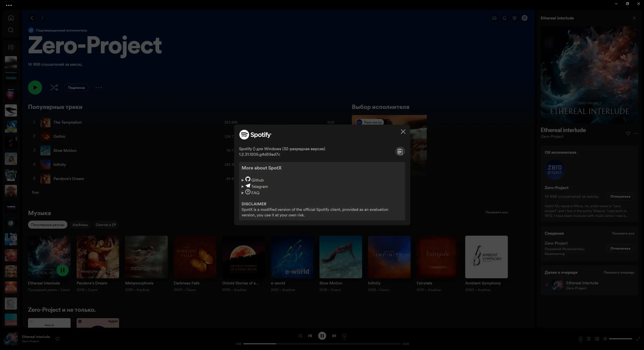644x350 pixels.
Task: Open your Library panel
Action: point(11,47)
